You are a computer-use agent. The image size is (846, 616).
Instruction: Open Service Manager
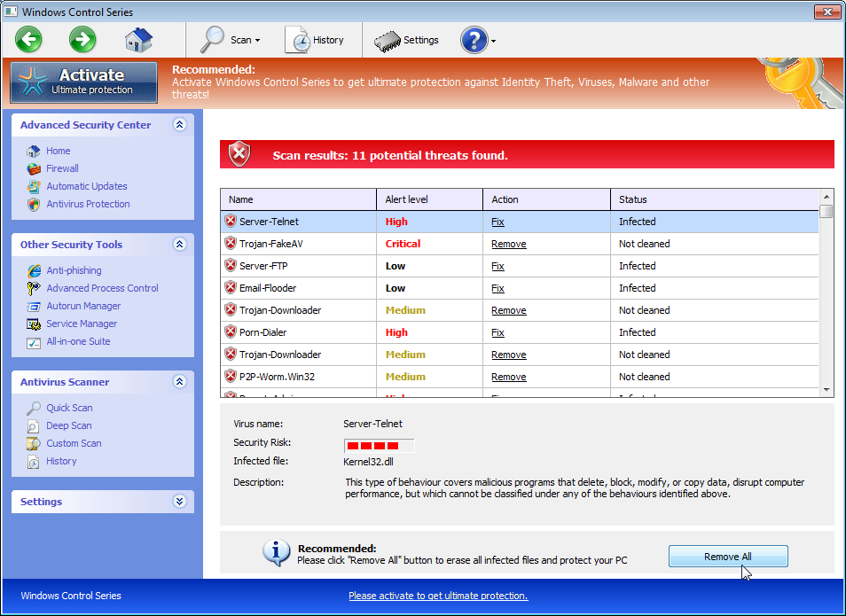pyautogui.click(x=82, y=324)
